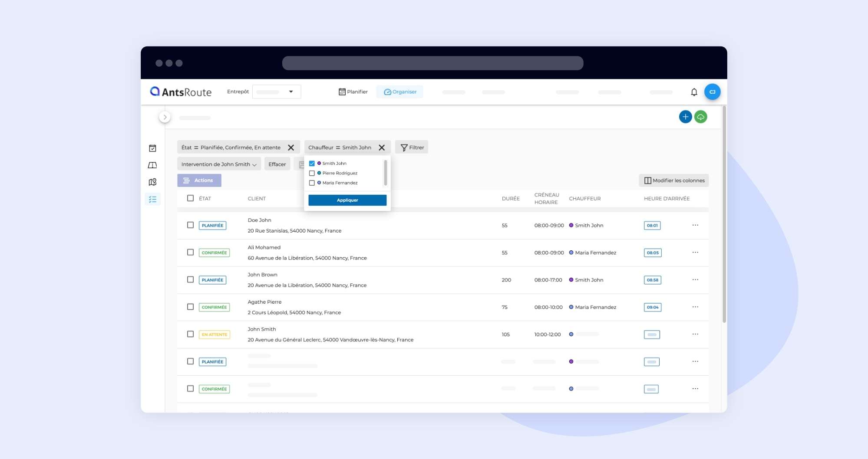
Task: Open row options for Doe John
Action: (x=695, y=225)
